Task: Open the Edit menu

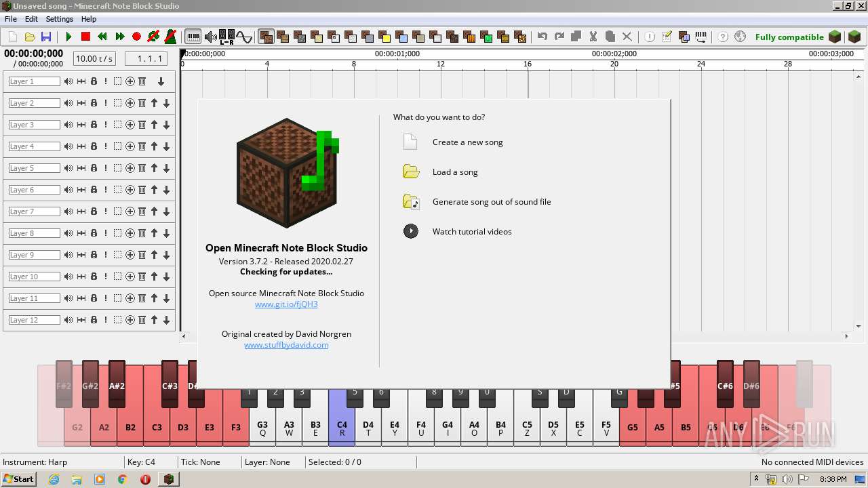Action: pyautogui.click(x=31, y=19)
